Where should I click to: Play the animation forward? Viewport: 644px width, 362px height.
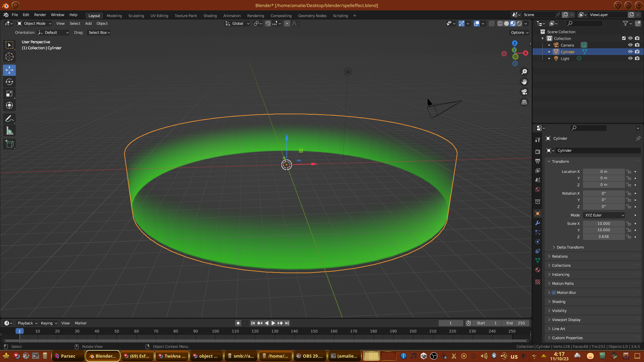[x=273, y=323]
